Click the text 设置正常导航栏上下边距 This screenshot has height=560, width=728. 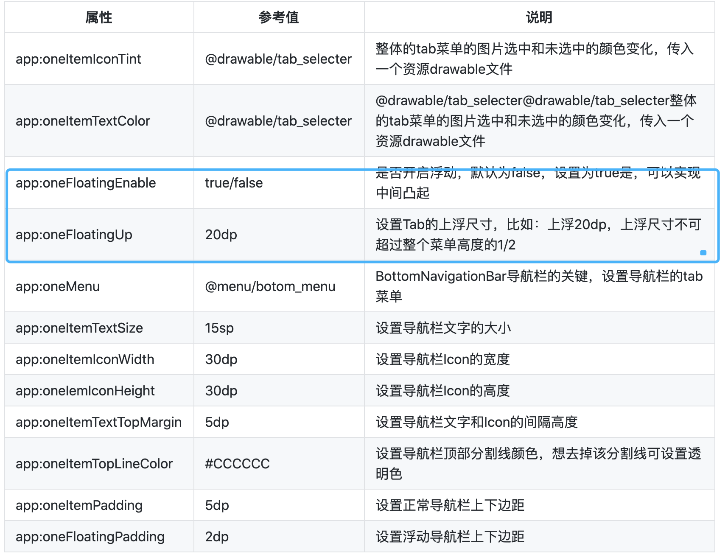(x=450, y=505)
